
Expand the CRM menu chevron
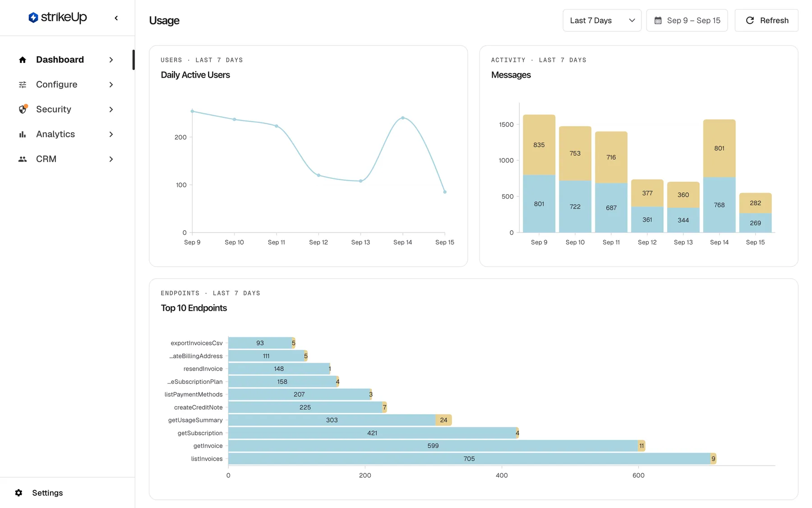(x=111, y=159)
